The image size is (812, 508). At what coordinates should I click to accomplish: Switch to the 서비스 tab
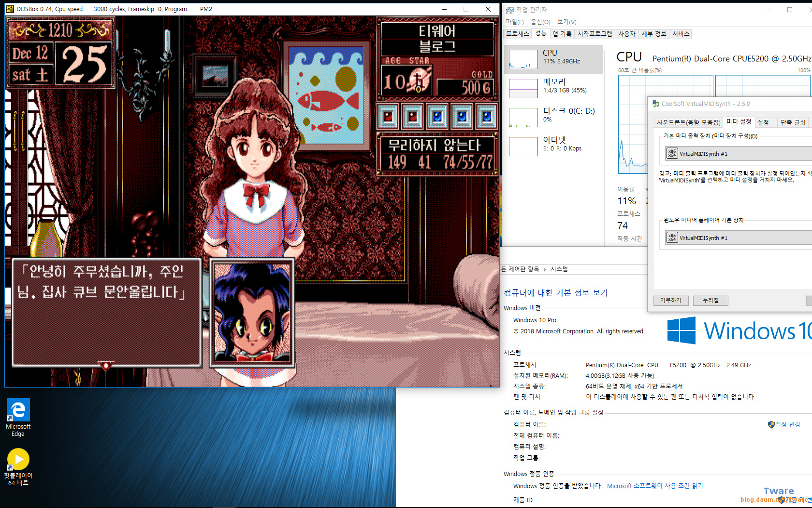coord(681,34)
